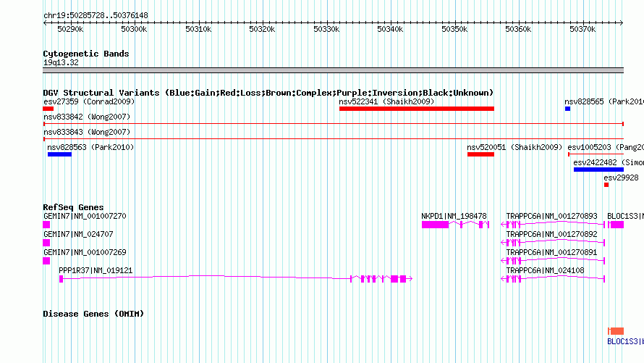Screen dimensions: 644x363
Task: Click the 50330k ruler tick label
Action: [326, 29]
